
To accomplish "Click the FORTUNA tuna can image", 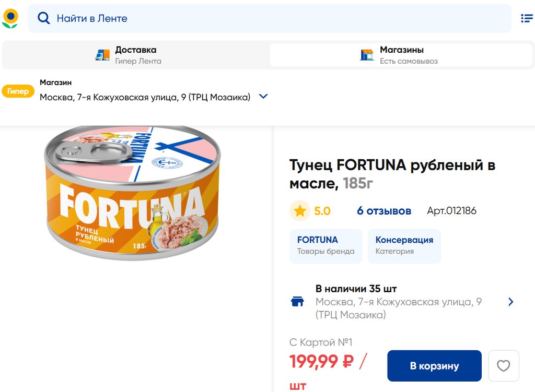I will (133, 192).
